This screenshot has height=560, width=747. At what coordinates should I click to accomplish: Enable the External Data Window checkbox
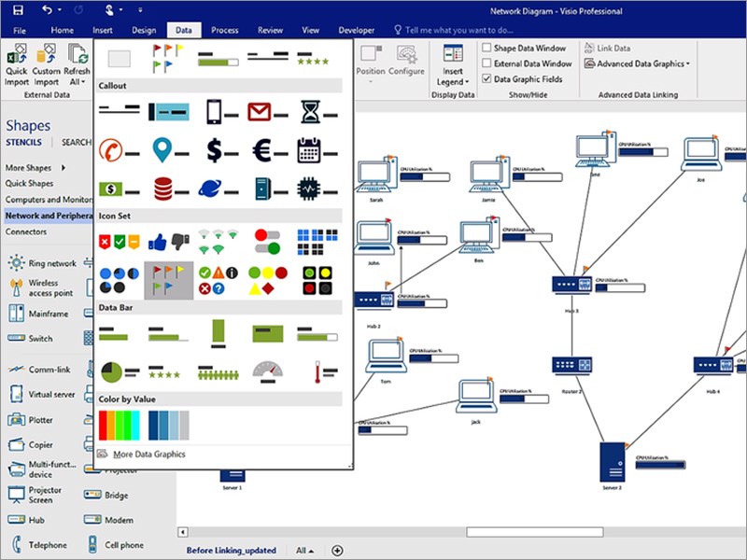488,63
